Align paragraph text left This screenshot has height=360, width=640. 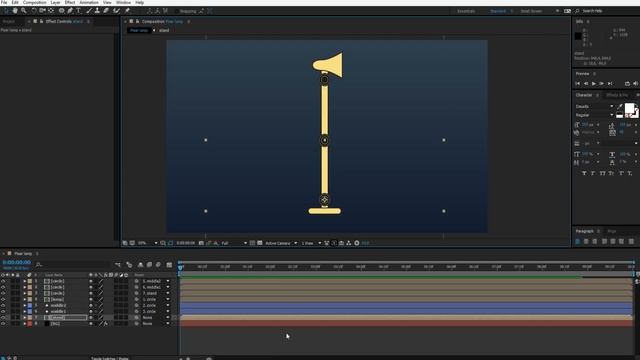click(x=578, y=242)
